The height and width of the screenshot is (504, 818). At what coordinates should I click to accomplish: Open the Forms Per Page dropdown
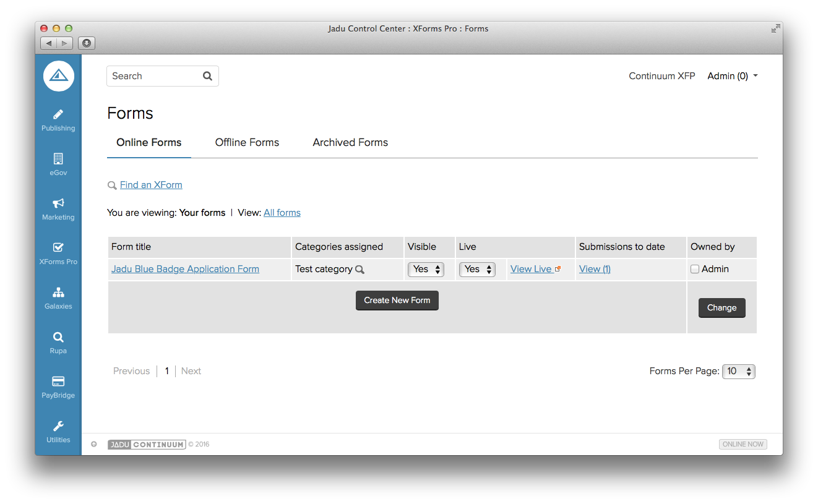pos(738,371)
